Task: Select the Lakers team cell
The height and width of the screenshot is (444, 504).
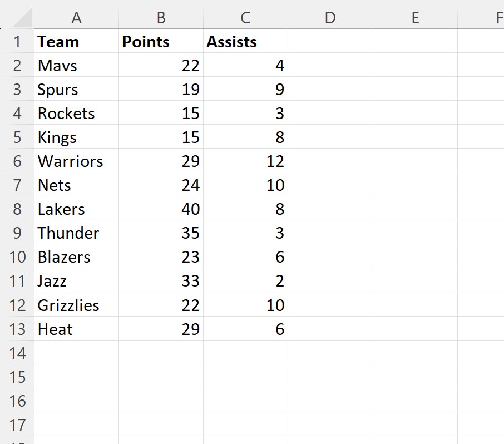Action: (76, 209)
